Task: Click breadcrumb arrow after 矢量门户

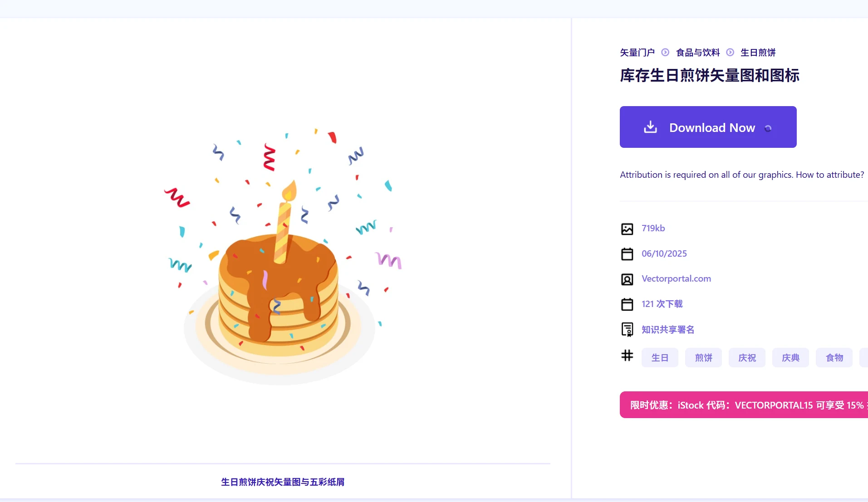Action: click(x=665, y=53)
